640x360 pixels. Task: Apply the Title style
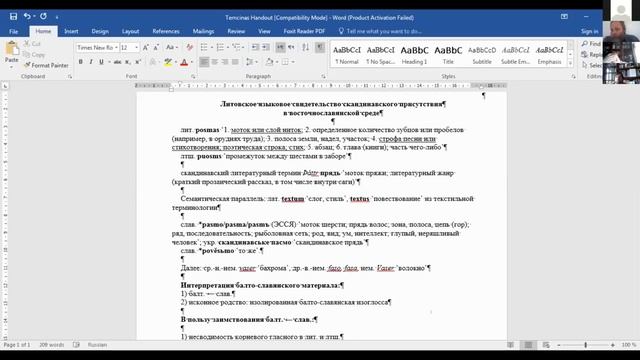click(448, 55)
